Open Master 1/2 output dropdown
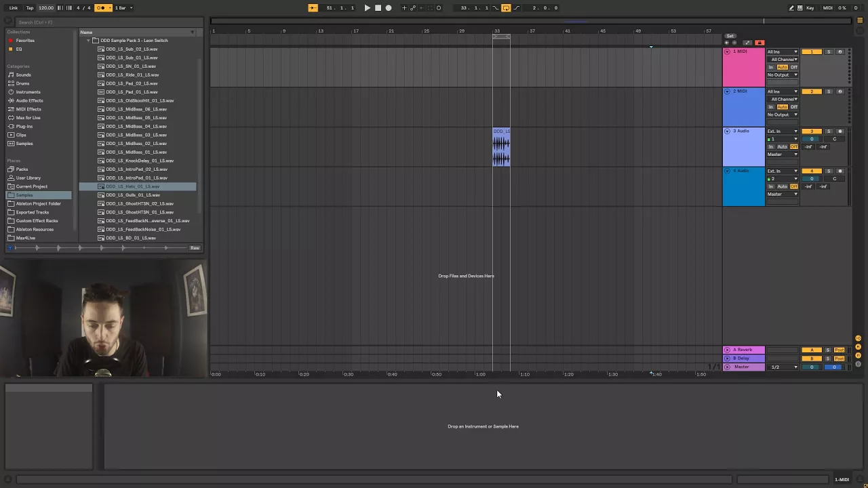This screenshot has height=488, width=868. pyautogui.click(x=783, y=367)
